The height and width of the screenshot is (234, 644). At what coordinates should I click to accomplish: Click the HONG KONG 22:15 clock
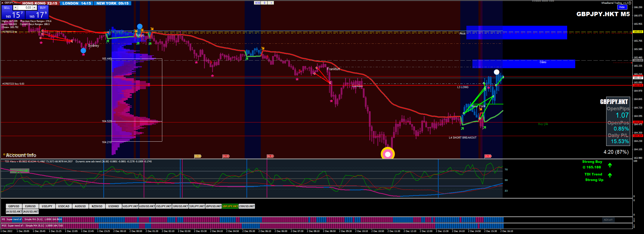40,3
